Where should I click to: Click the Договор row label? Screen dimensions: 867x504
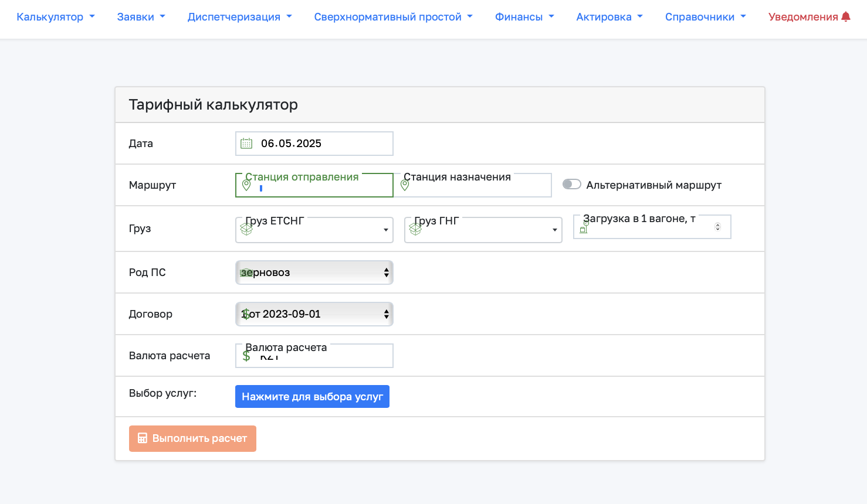tap(151, 314)
